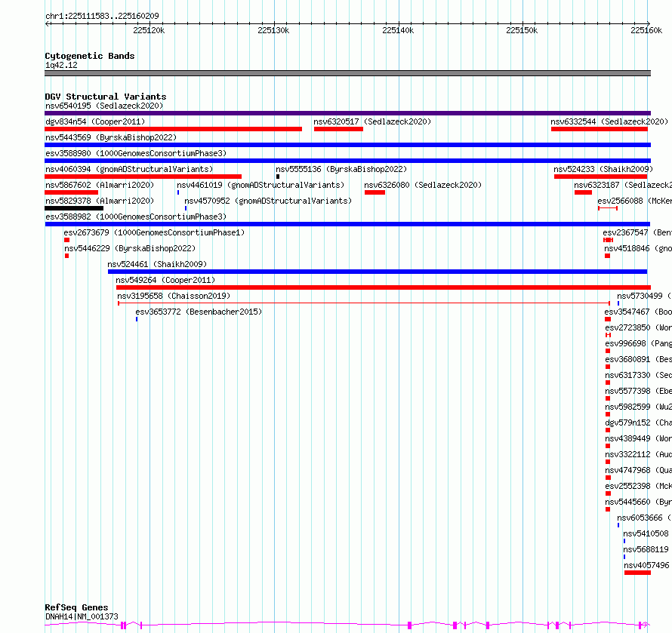Click the 1q42.12 band label
The width and height of the screenshot is (672, 633).
coord(61,65)
